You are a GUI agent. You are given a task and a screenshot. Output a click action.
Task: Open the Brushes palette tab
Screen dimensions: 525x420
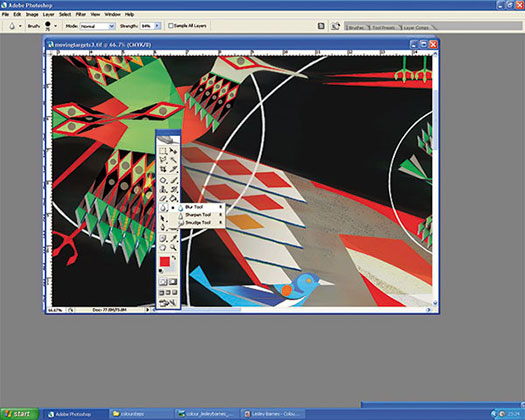(356, 27)
